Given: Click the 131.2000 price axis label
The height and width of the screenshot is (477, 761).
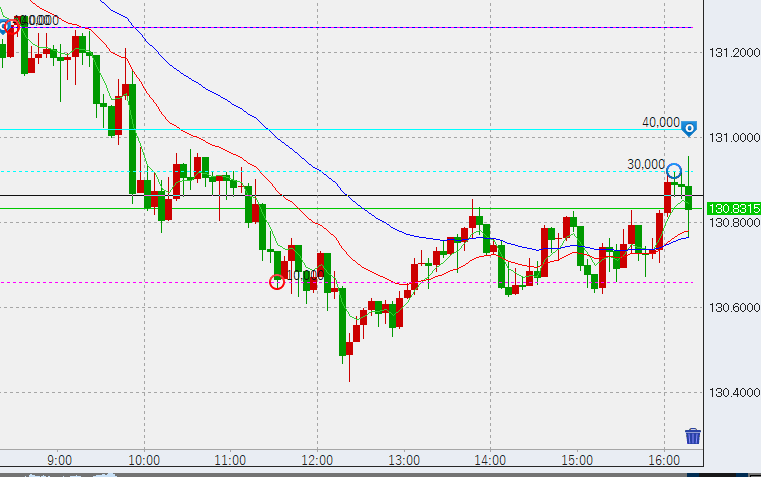Looking at the screenshot, I should [x=733, y=52].
